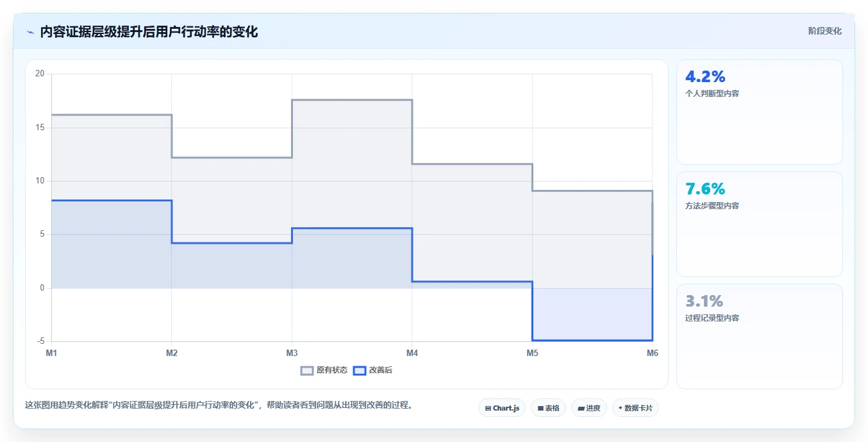Click the 数据卡片 chip star icon

[620, 408]
